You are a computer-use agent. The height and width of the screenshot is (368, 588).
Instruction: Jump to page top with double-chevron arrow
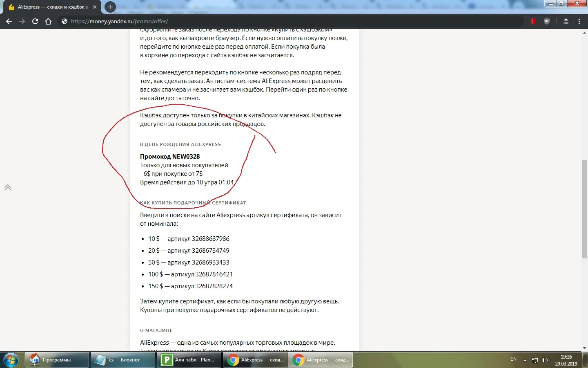pyautogui.click(x=7, y=187)
